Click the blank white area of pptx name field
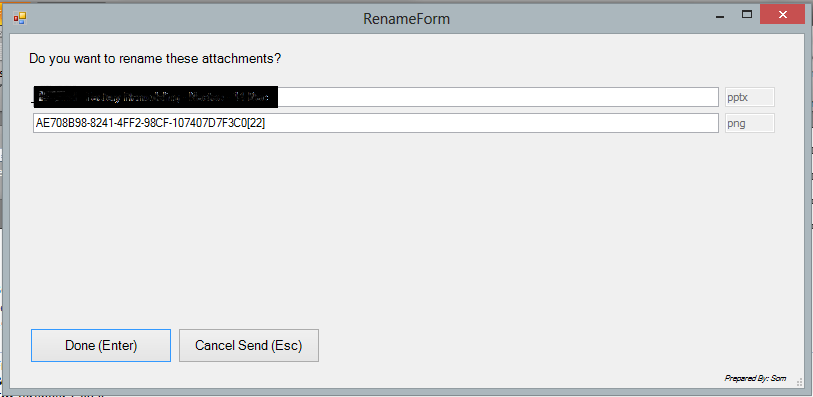Image resolution: width=813 pixels, height=397 pixels. [498, 97]
